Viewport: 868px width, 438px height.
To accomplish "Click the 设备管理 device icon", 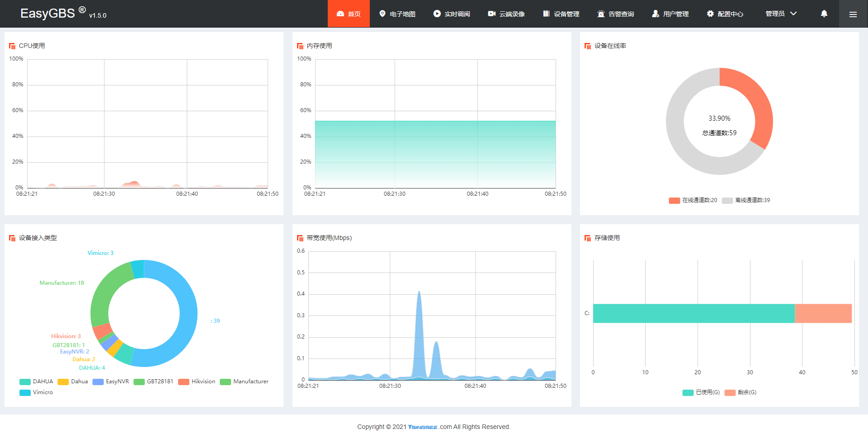I will tap(546, 14).
